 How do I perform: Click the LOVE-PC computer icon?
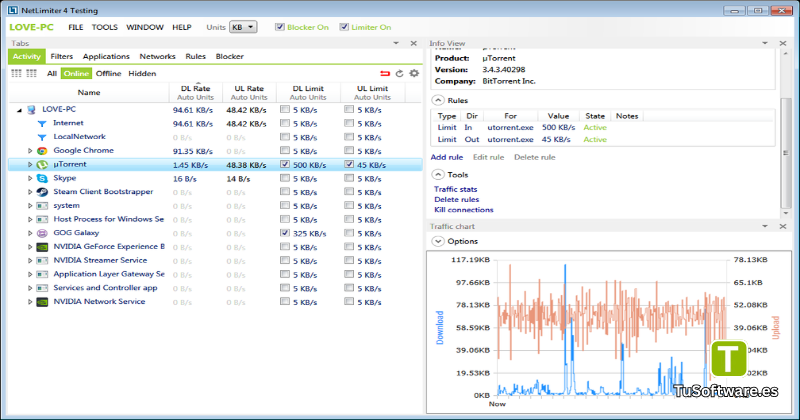click(x=32, y=110)
